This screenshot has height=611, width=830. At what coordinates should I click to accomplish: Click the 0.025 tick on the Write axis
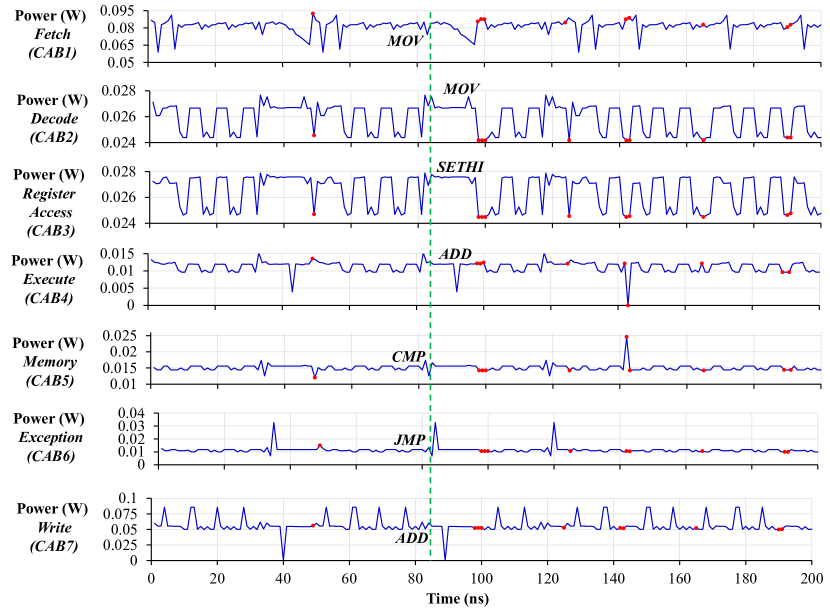point(120,545)
